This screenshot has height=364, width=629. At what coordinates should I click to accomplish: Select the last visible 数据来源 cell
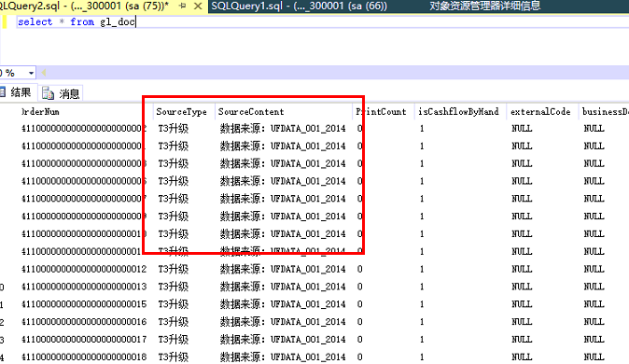pyautogui.click(x=283, y=357)
